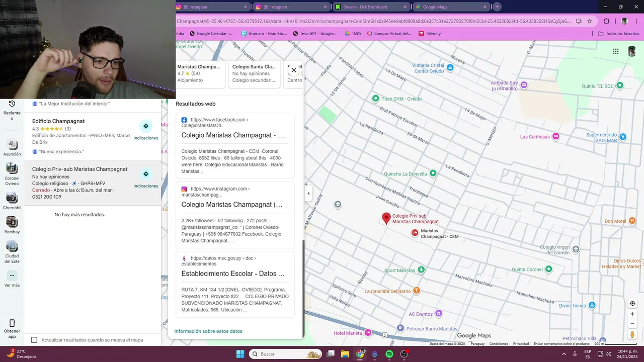Click the Titan GYM - Oviedo marker
Screen dimensions: 644x362
(375, 99)
